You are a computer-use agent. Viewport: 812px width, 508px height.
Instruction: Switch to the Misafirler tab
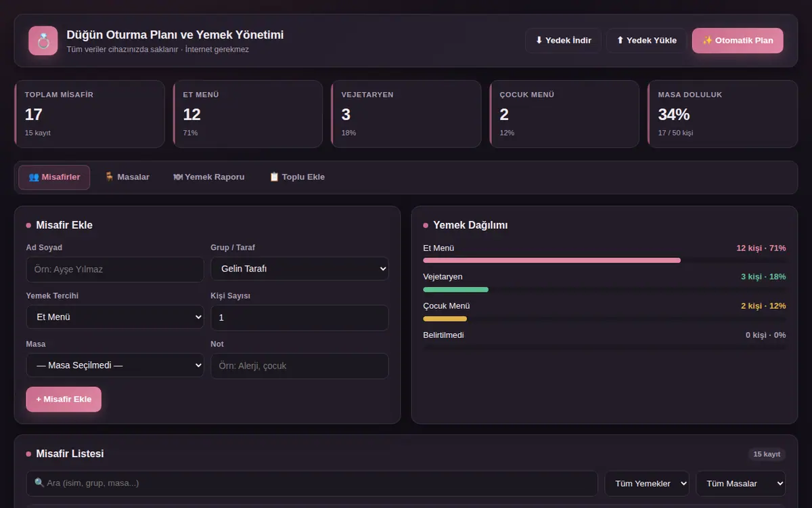point(54,177)
